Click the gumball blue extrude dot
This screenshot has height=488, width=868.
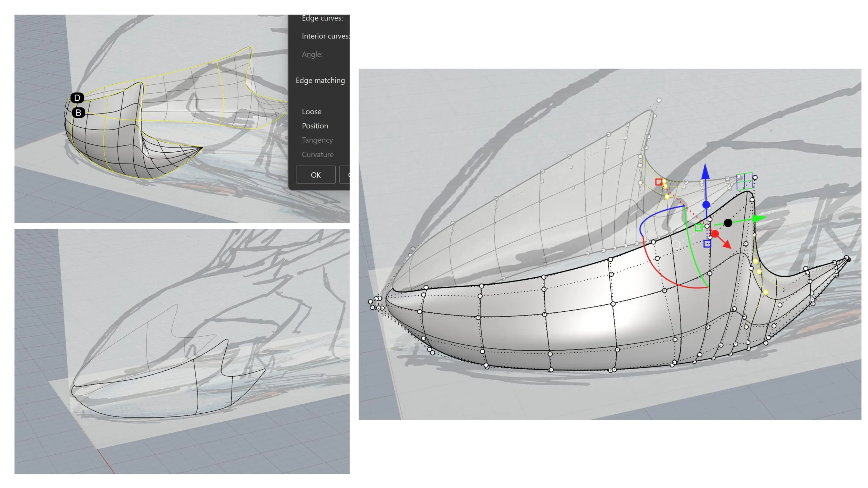(x=706, y=205)
